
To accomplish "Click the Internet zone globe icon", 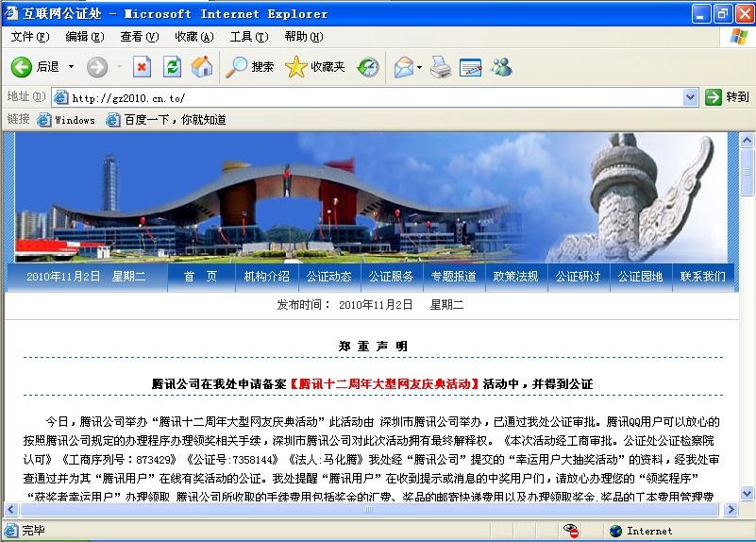I will (615, 531).
